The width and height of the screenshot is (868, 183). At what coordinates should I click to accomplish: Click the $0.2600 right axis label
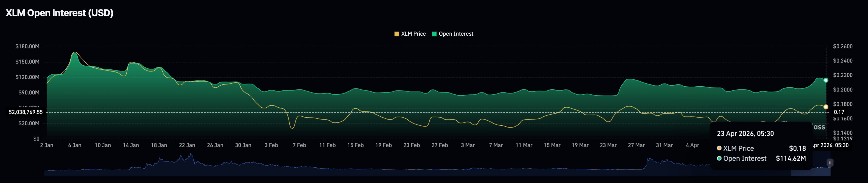842,46
